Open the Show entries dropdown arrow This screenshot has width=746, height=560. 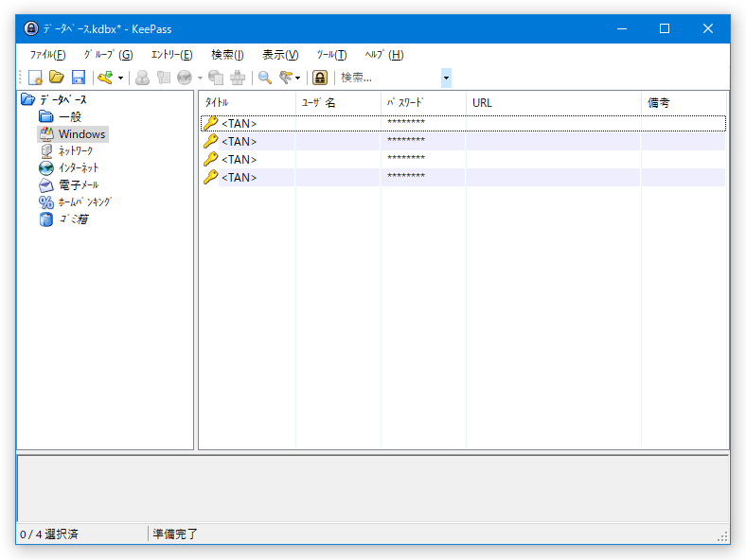tap(298, 78)
